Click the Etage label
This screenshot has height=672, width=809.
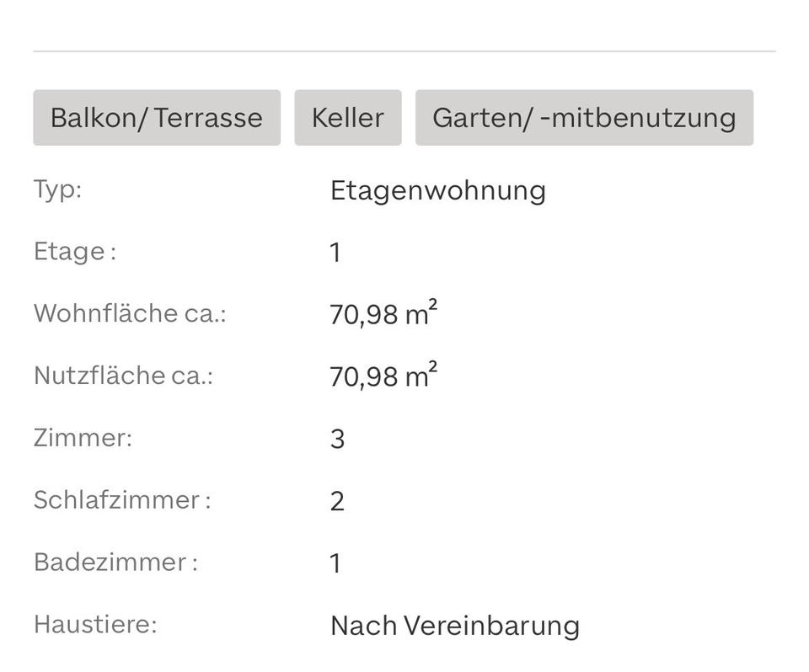pos(74,251)
